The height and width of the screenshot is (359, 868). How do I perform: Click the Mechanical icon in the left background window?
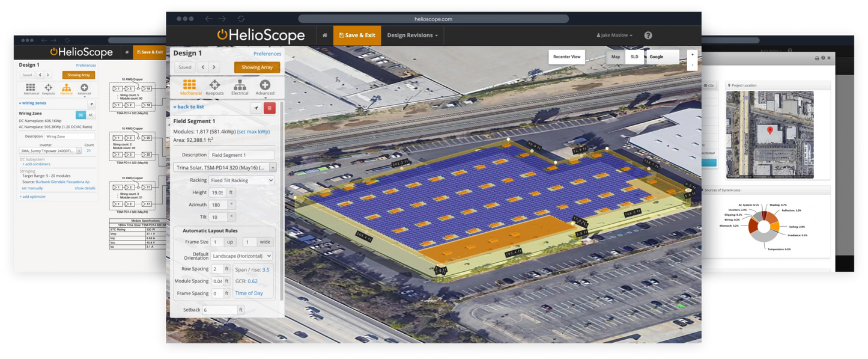click(31, 89)
